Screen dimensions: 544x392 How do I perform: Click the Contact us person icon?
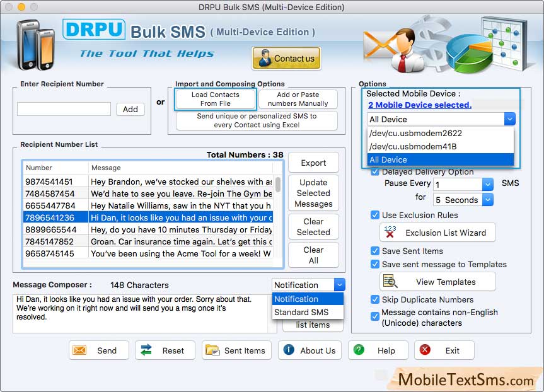pos(265,58)
